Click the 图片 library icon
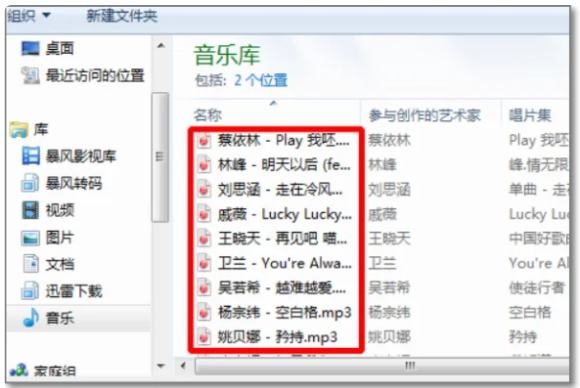Viewport: 580px width, 388px height. 30,238
